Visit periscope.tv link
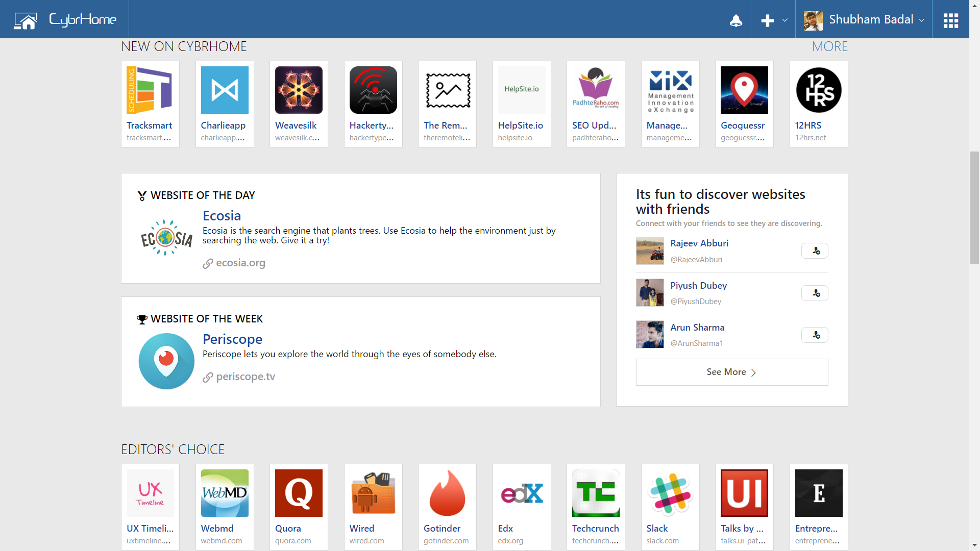Viewport: 980px width, 551px height. [246, 377]
